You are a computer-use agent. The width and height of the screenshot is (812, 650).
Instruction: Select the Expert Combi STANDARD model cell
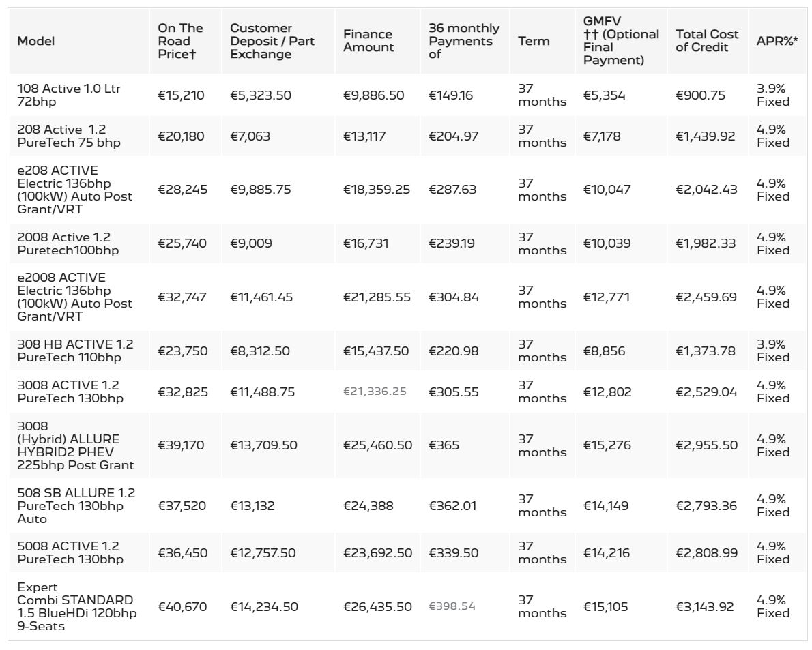pyautogui.click(x=76, y=606)
